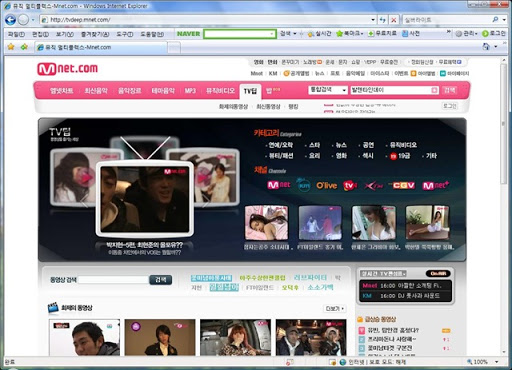Open Favorites Center via the yellow star
Screen dimensions: 512x370
[x=11, y=47]
